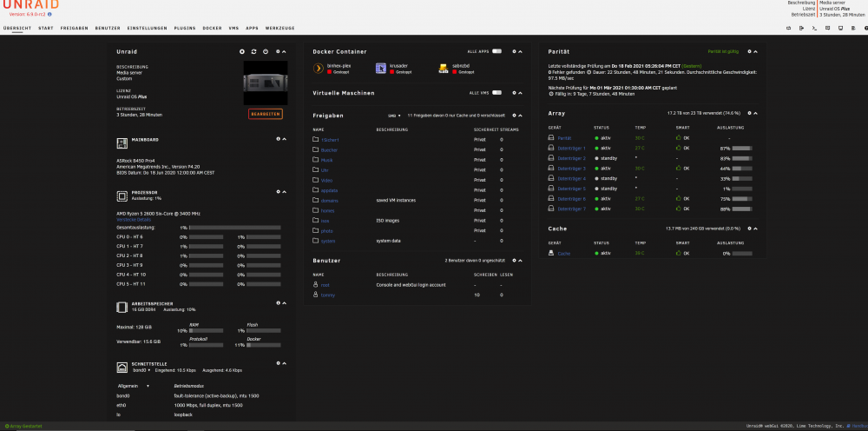Screen dimensions: 868x431
Task: Click the Bearbeiten button
Action: point(266,114)
